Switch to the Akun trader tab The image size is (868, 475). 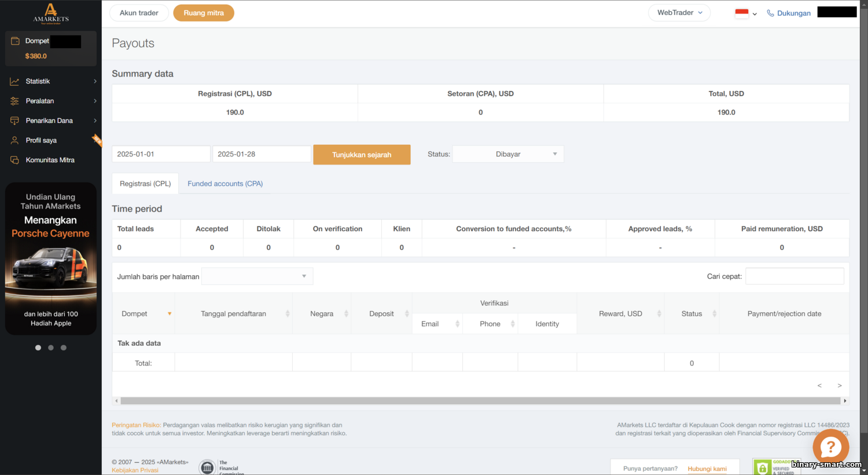coord(139,13)
